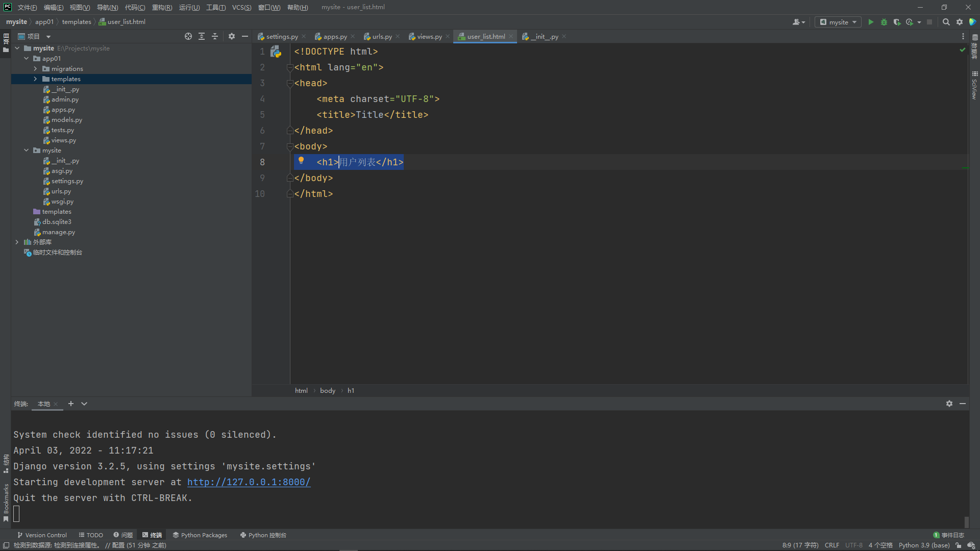This screenshot has width=980, height=551.
Task: Open the 重构 refactor menu
Action: click(x=162, y=7)
